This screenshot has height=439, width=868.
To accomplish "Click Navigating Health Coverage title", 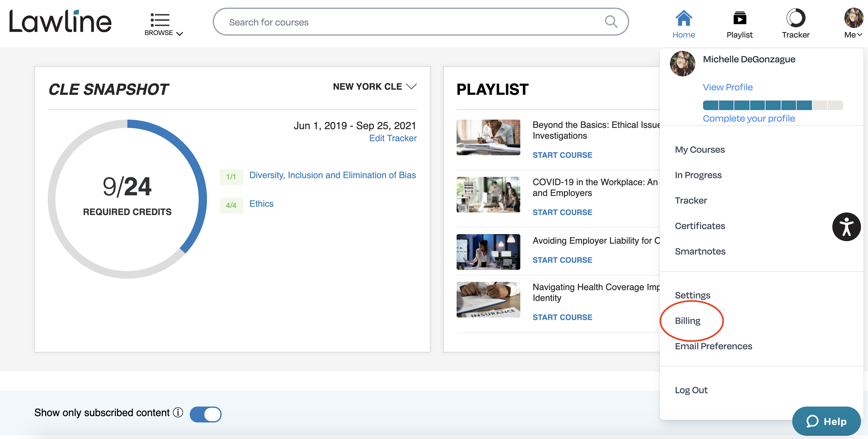I will coord(596,292).
